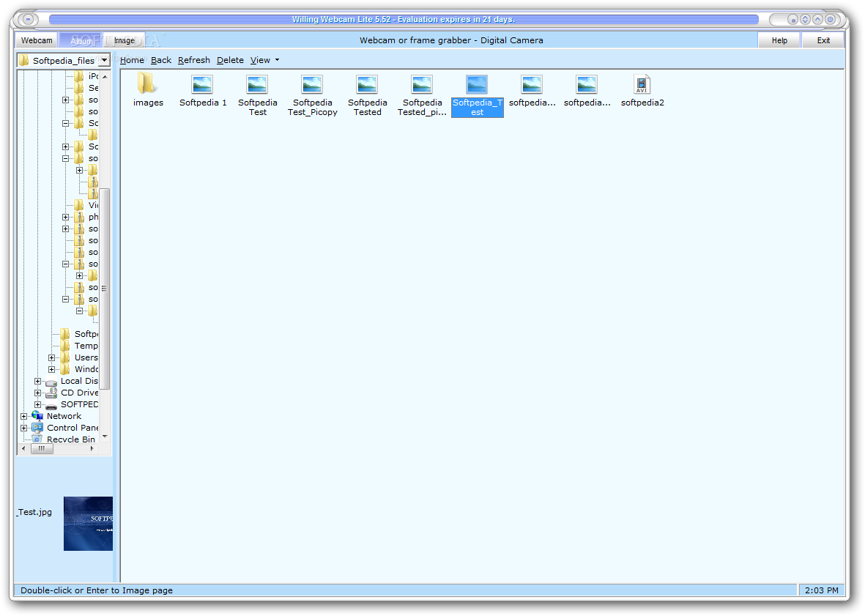865x616 pixels.
Task: Select the 'Temp' folder label in tree
Action: point(86,346)
